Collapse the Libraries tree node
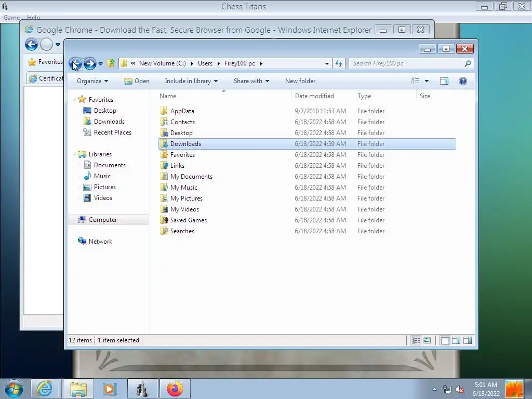The height and width of the screenshot is (399, 532). point(74,154)
